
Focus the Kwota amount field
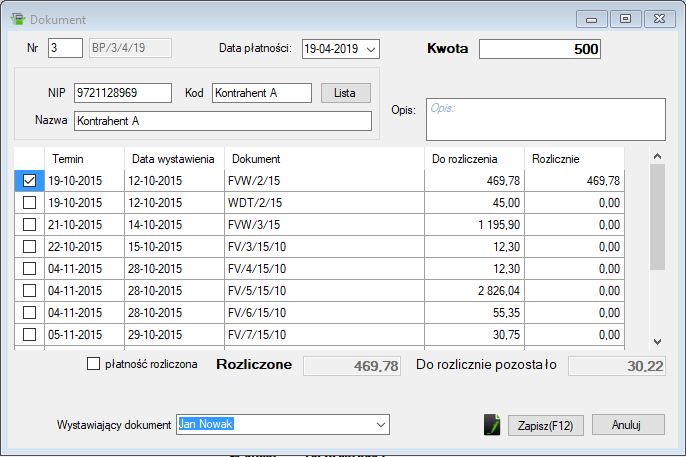[x=540, y=49]
